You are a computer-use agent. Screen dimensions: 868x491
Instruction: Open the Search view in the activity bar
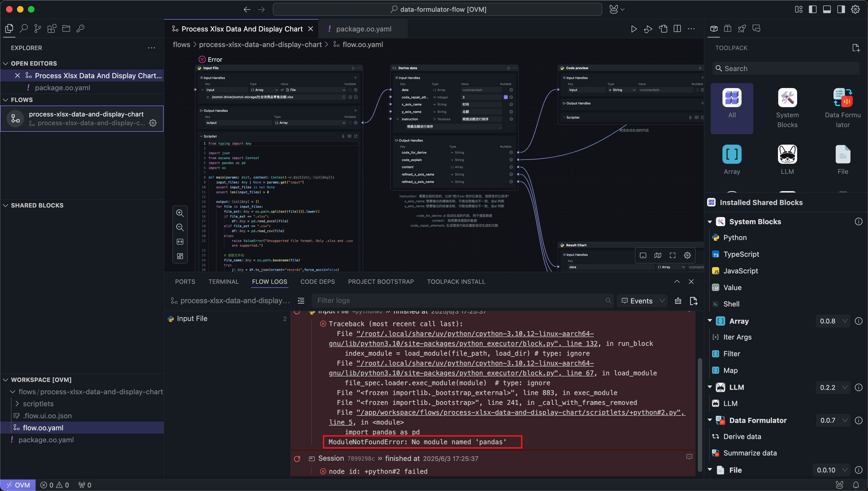(24, 29)
